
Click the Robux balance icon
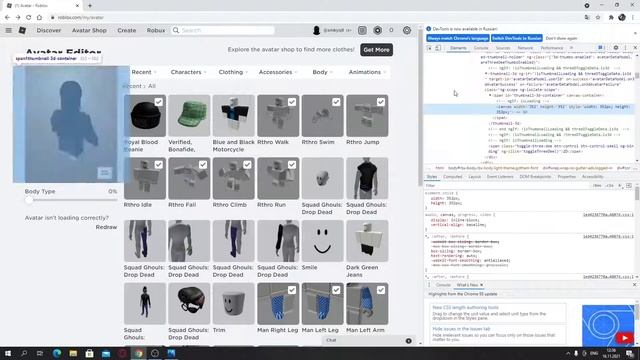[378, 30]
